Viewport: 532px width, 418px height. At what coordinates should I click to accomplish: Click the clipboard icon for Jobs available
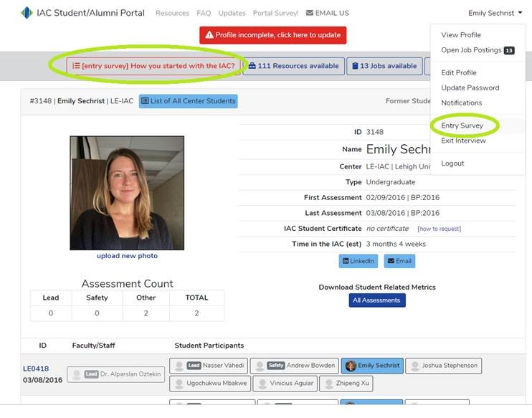click(x=355, y=66)
